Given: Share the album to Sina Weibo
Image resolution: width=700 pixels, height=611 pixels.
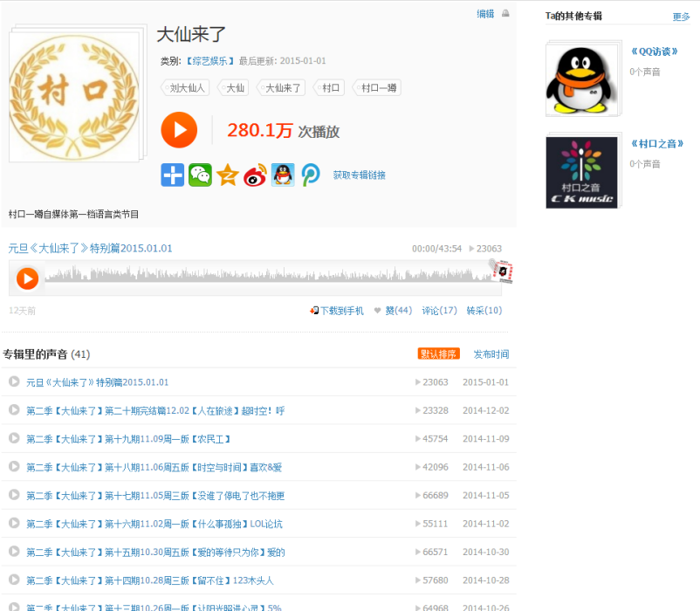Looking at the screenshot, I should [x=256, y=175].
